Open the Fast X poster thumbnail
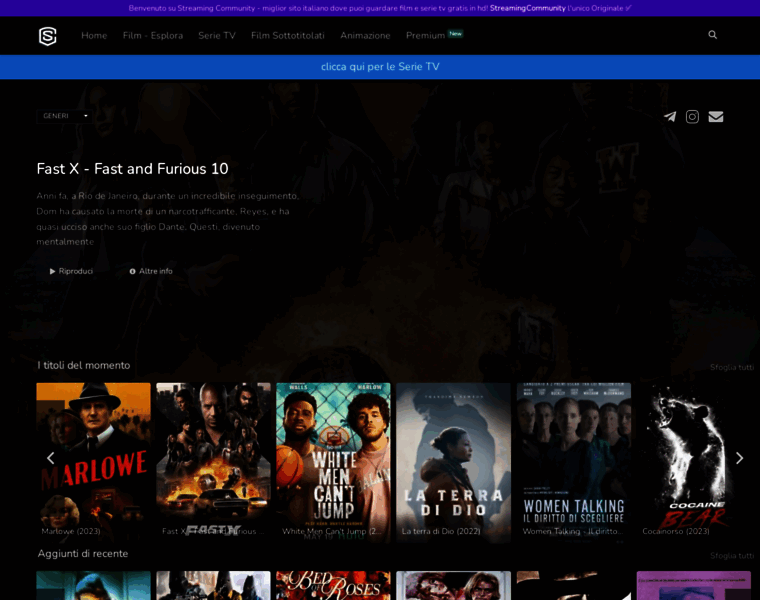 point(213,462)
